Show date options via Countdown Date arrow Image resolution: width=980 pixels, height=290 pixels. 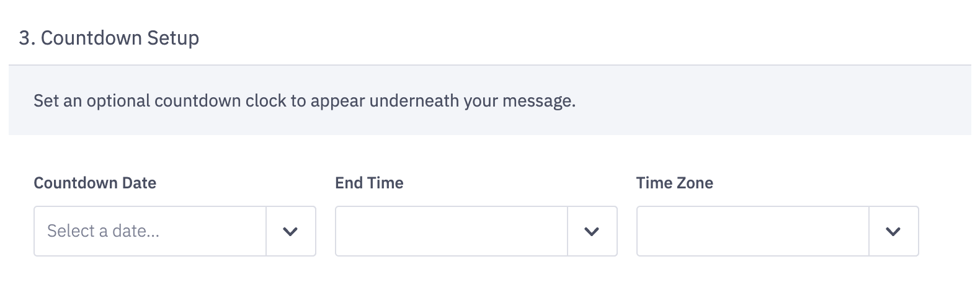pyautogui.click(x=290, y=232)
